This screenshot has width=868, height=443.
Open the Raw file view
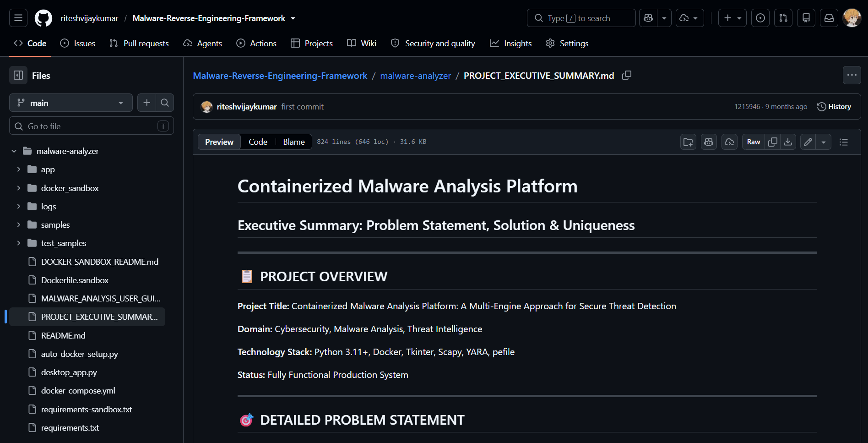[x=754, y=142]
